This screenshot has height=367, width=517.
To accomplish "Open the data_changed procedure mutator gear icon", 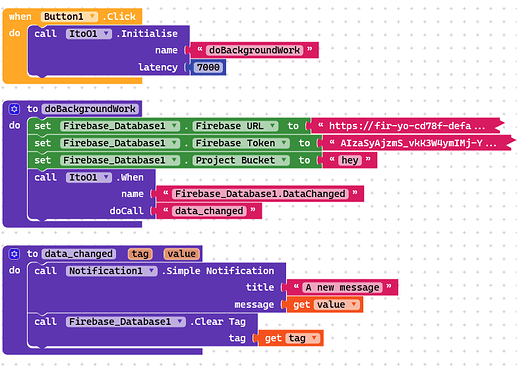I will coord(14,254).
